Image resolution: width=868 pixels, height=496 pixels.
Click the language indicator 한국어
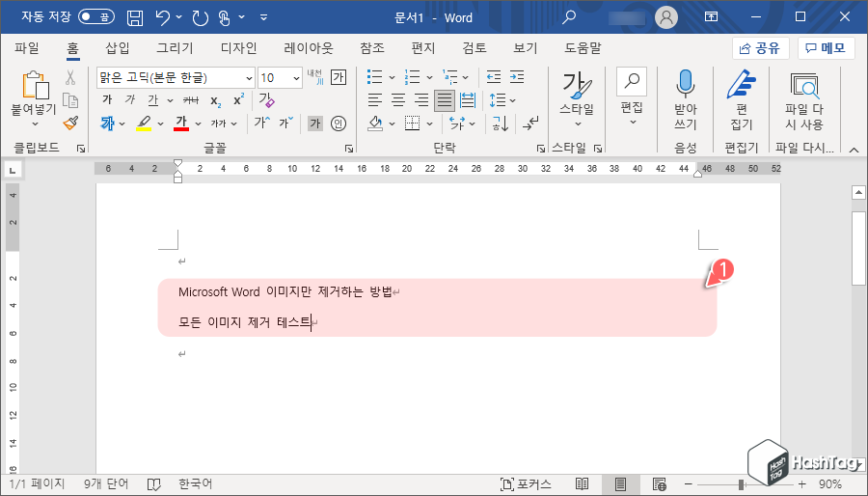[196, 484]
